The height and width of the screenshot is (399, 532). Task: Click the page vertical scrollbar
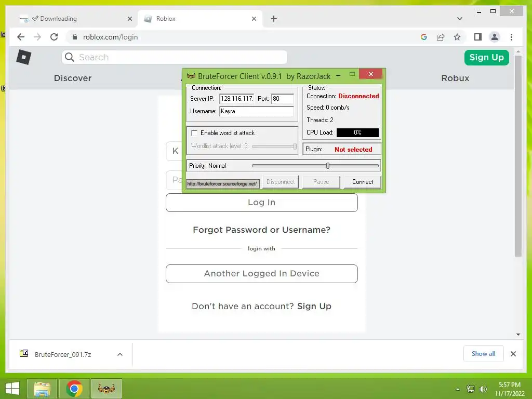tap(518, 156)
